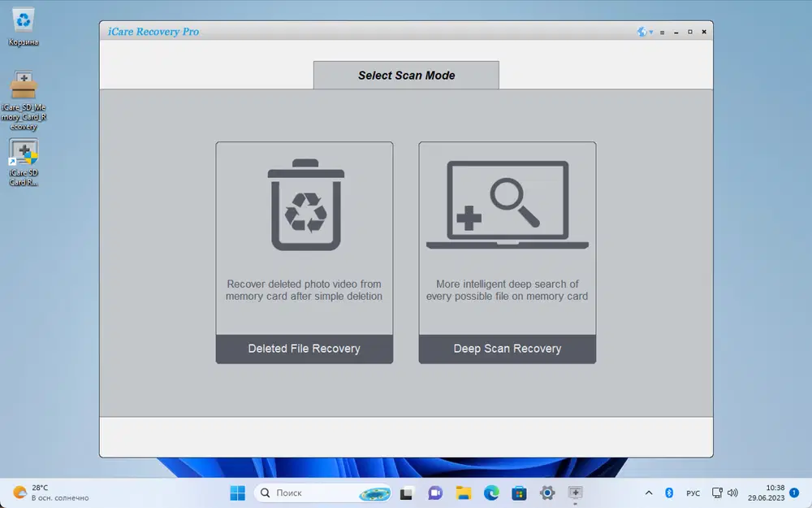Switch the РУС input language indicator
Screen dimensions: 812x508
[693, 493]
